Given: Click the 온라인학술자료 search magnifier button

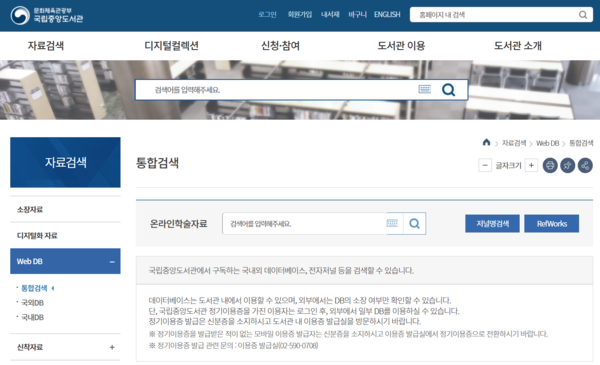Looking at the screenshot, I should point(414,223).
